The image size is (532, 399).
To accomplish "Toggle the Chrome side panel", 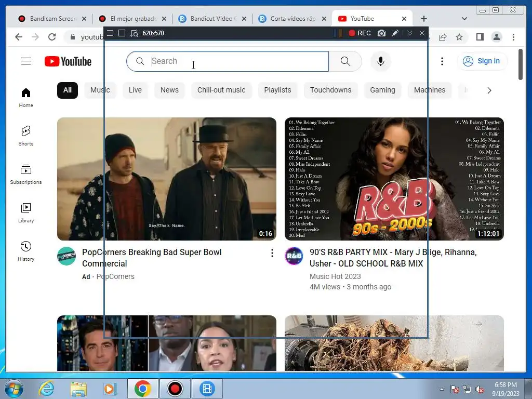I will tap(480, 37).
